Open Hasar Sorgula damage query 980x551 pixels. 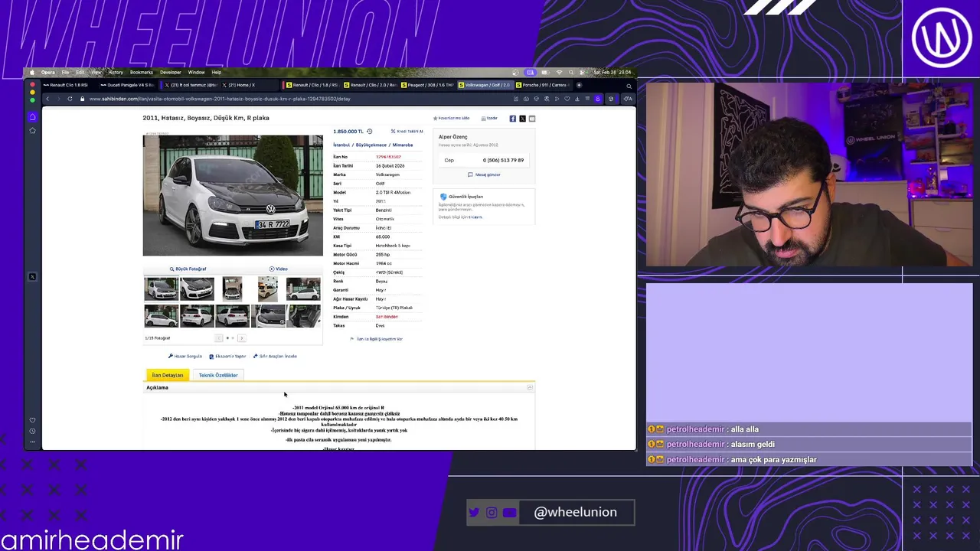[185, 356]
